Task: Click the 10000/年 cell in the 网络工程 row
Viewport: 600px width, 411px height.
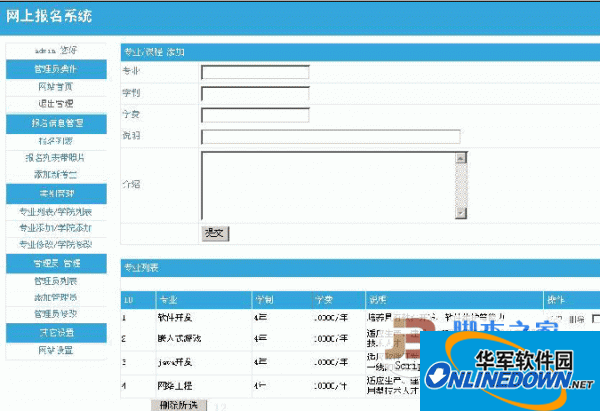Action: coord(331,386)
